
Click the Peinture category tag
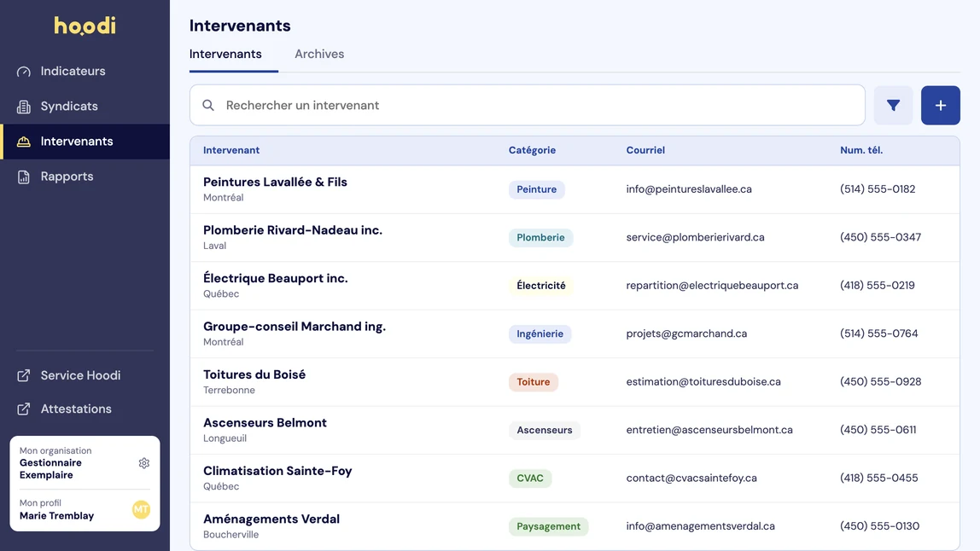click(536, 189)
